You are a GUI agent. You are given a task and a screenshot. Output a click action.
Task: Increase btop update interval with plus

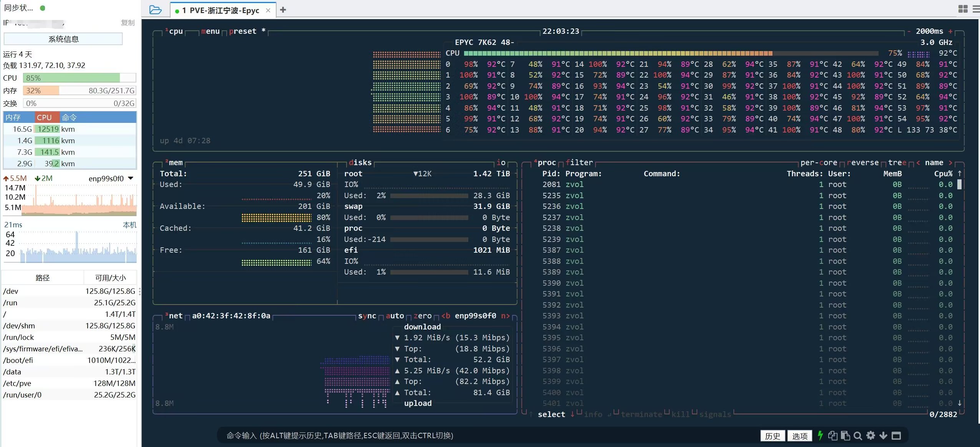tap(950, 31)
